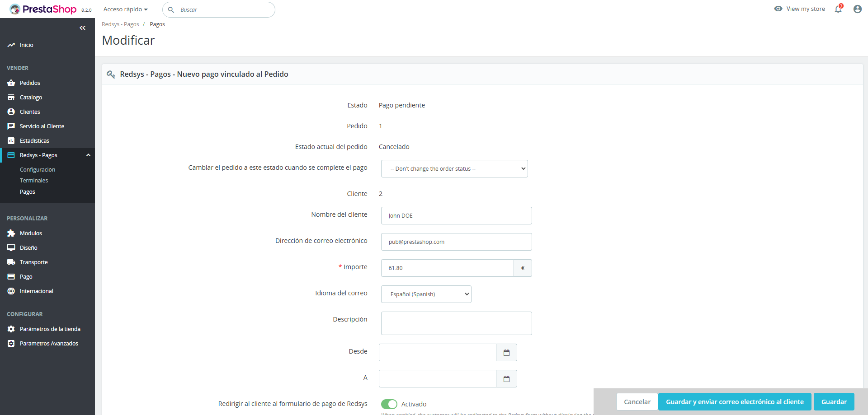Open the Configuracion submenu item
Screen dimensions: 868x415
point(38,170)
